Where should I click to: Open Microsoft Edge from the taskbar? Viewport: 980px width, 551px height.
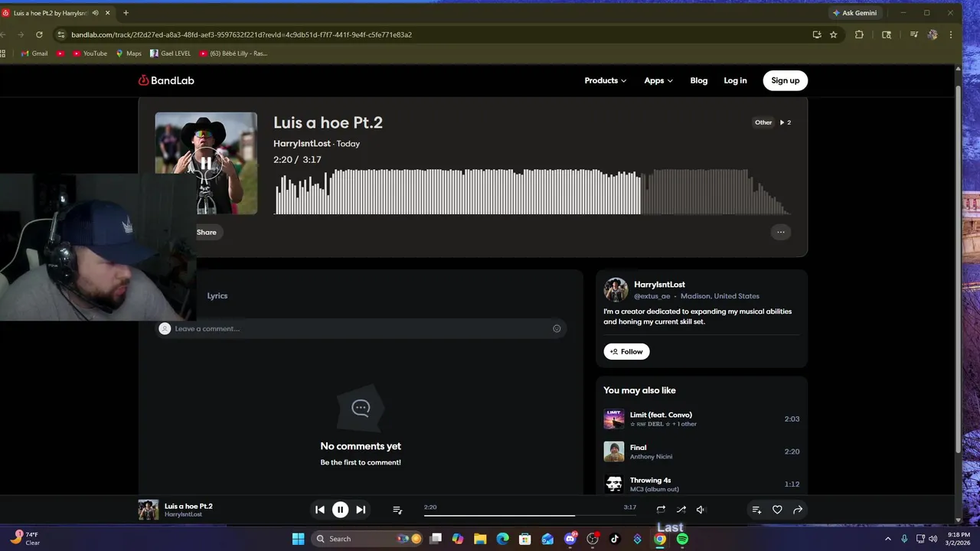[x=502, y=539]
